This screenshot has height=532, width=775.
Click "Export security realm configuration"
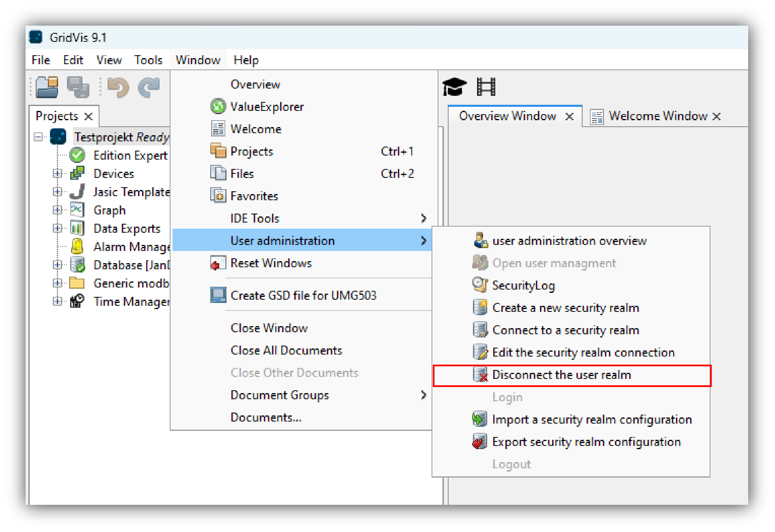coord(586,441)
